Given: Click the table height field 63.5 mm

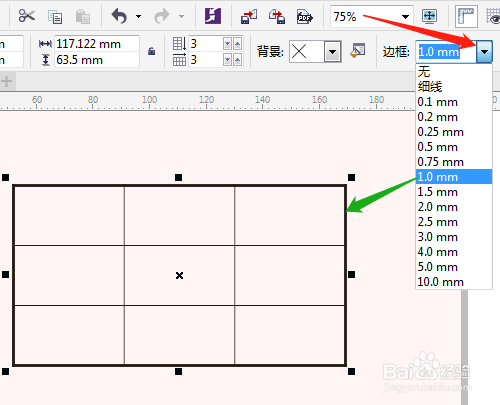Looking at the screenshot, I should pyautogui.click(x=97, y=60).
